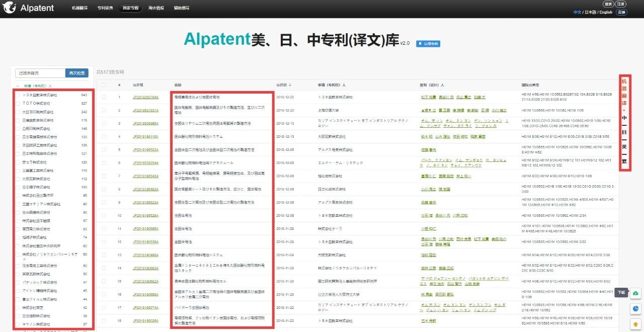644x332 pixels.
Task: Tick the checkbox for row 10
Action: pos(104,215)
